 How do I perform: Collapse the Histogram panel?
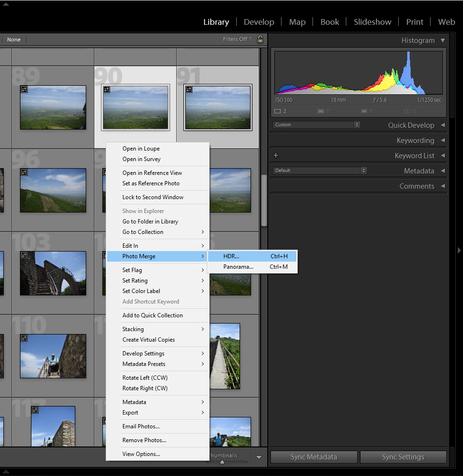click(443, 41)
